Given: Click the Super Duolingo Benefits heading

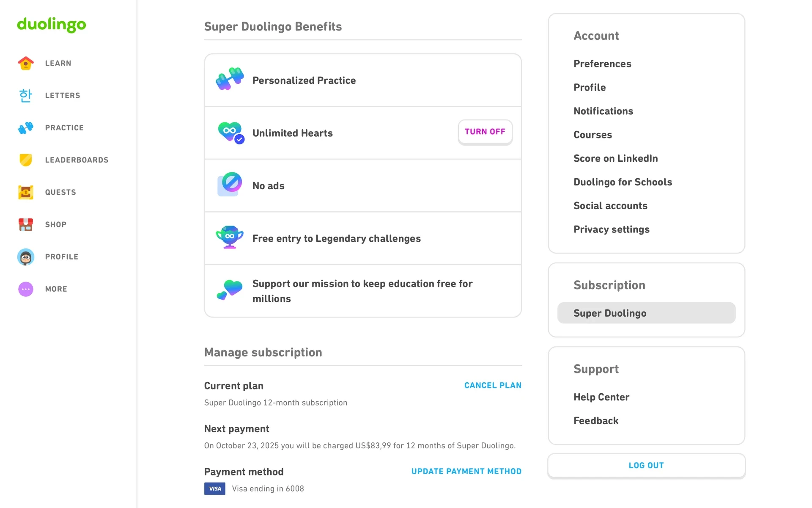Looking at the screenshot, I should 273,27.
